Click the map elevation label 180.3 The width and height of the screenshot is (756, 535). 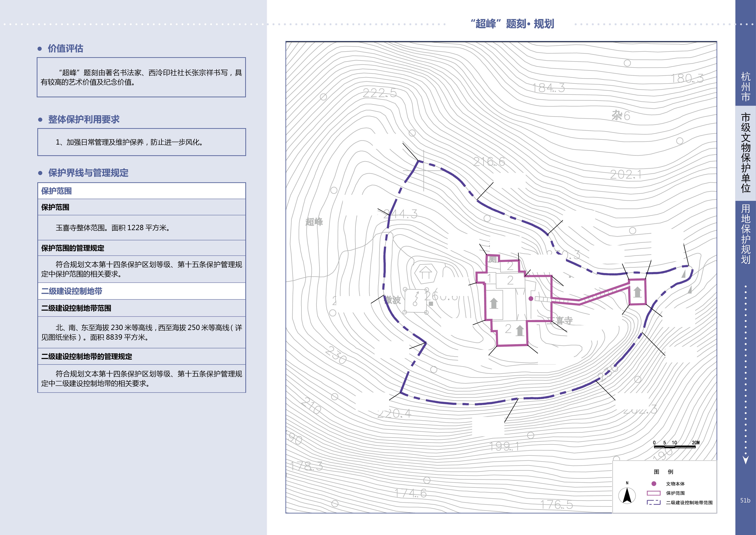click(687, 78)
